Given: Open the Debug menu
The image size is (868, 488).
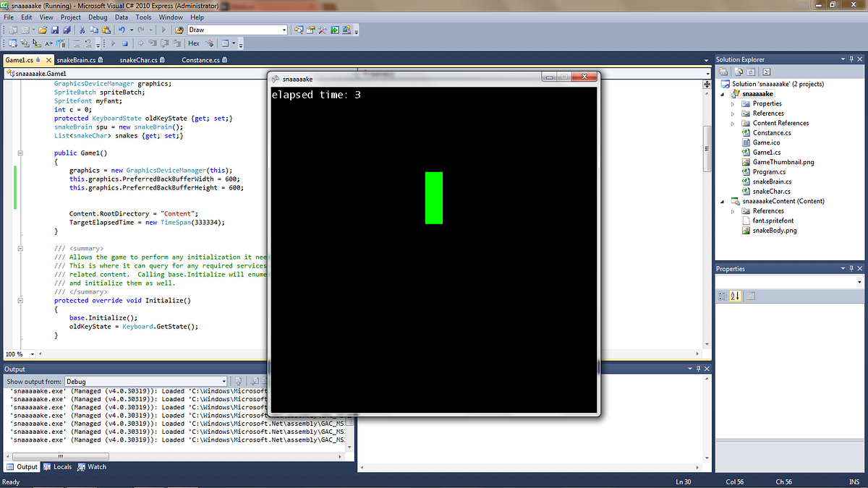Looking at the screenshot, I should click(x=98, y=17).
